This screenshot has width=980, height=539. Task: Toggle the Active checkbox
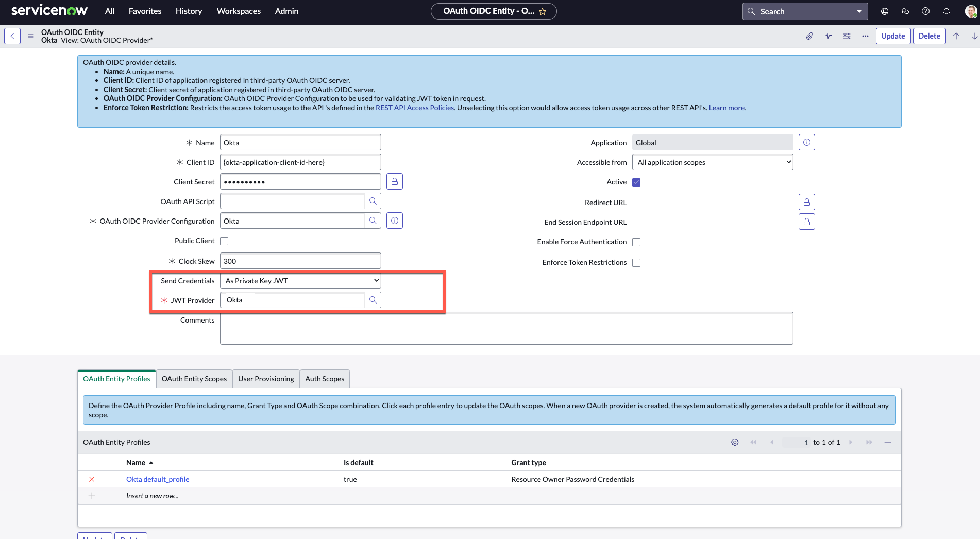tap(636, 182)
